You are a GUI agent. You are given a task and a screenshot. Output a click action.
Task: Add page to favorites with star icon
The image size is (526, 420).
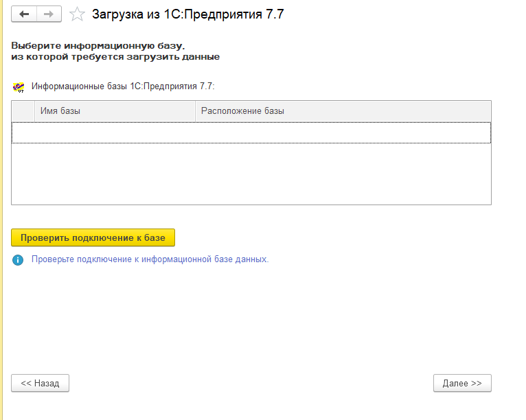[78, 14]
